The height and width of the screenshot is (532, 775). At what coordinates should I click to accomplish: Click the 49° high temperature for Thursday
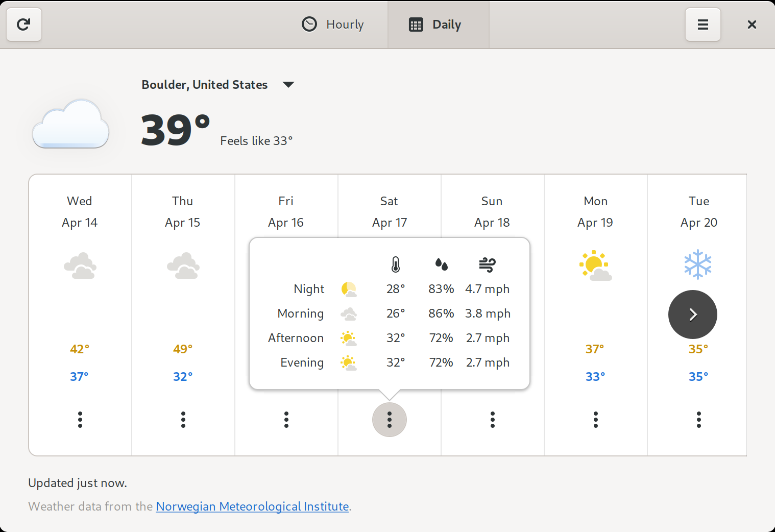click(x=183, y=349)
